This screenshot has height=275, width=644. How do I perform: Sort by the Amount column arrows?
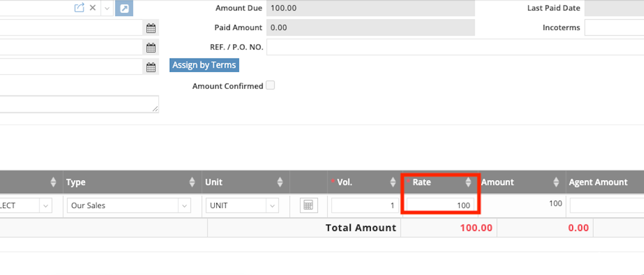556,182
